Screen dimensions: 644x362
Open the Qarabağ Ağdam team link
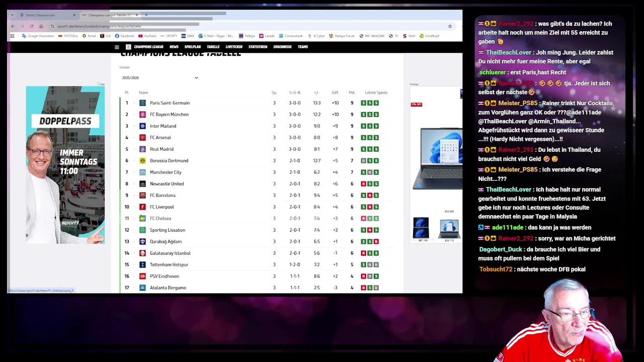(166, 241)
